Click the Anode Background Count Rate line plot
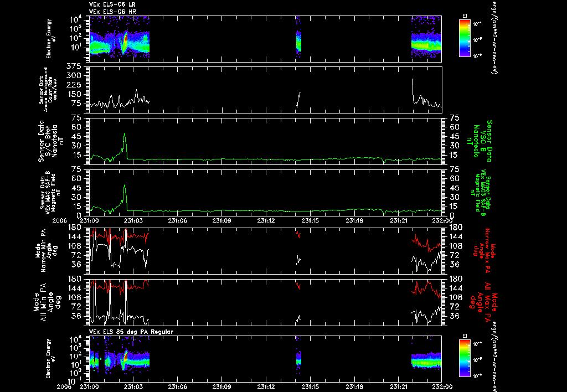 (265, 90)
